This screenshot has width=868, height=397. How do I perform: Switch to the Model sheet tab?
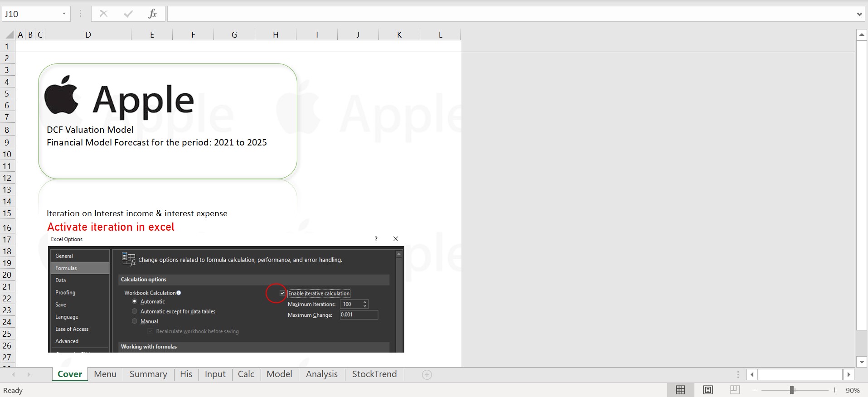click(x=279, y=374)
